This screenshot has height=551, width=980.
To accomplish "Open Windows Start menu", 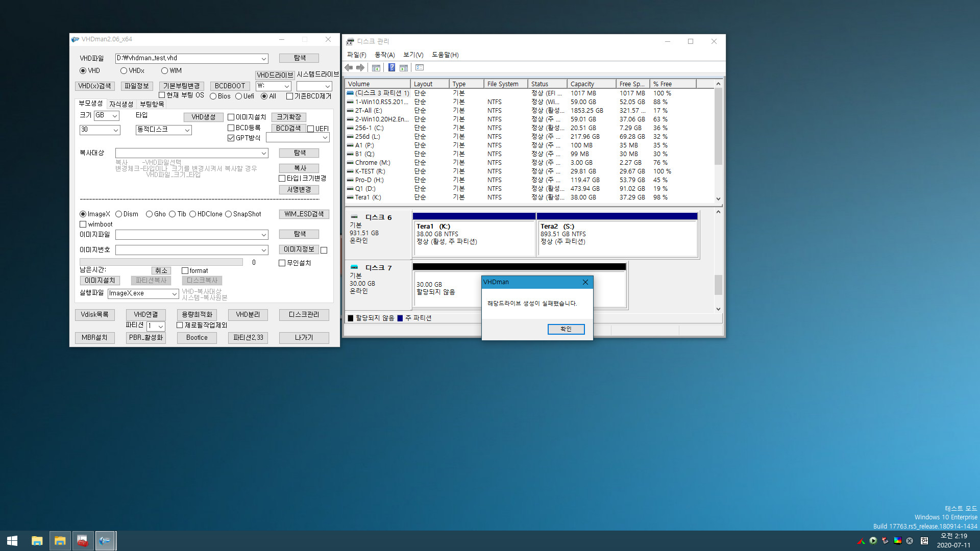I will point(12,541).
